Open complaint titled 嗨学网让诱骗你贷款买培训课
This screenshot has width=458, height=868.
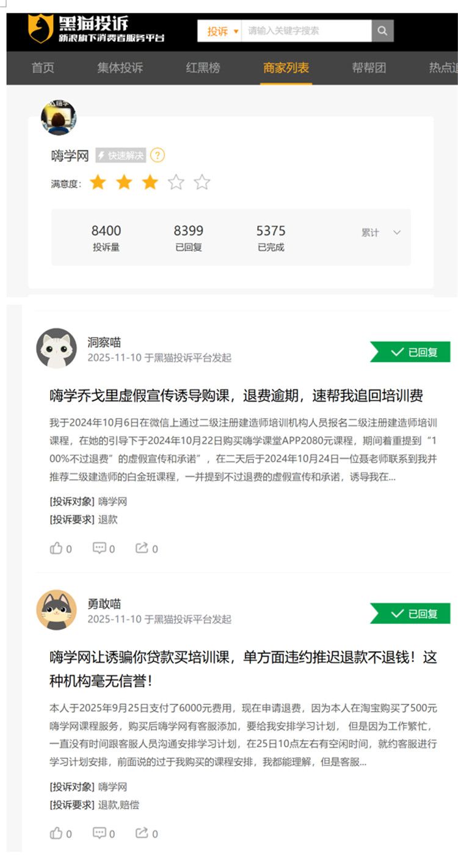click(244, 669)
